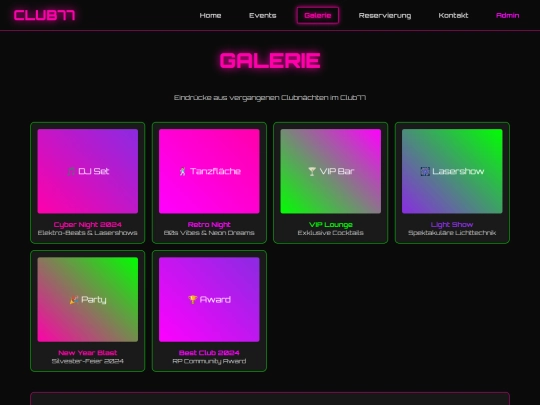Click the Exklusive Cocktails caption
Image resolution: width=540 pixels, height=405 pixels.
[331, 233]
